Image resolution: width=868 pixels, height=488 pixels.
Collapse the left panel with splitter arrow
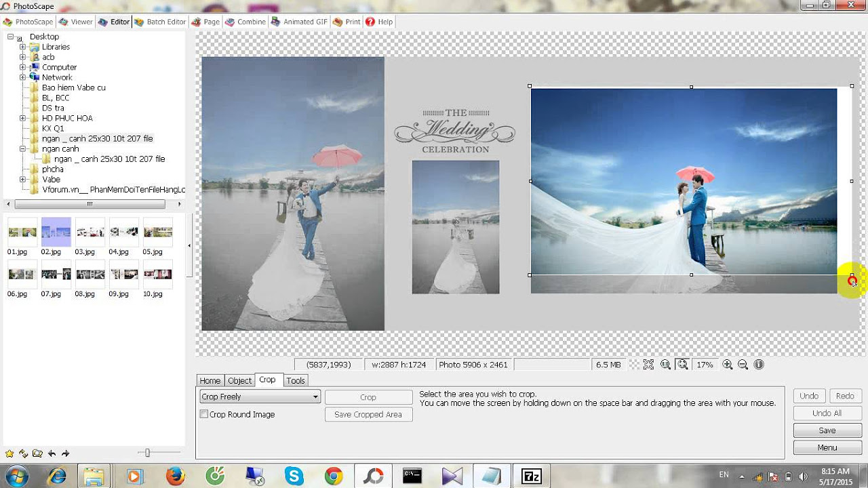[189, 245]
